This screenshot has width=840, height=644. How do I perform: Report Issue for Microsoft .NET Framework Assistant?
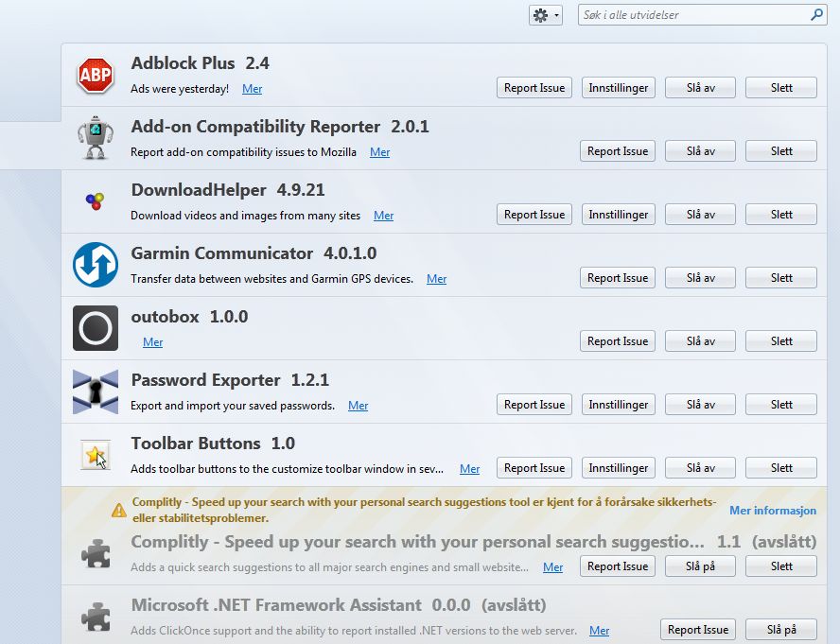[698, 630]
